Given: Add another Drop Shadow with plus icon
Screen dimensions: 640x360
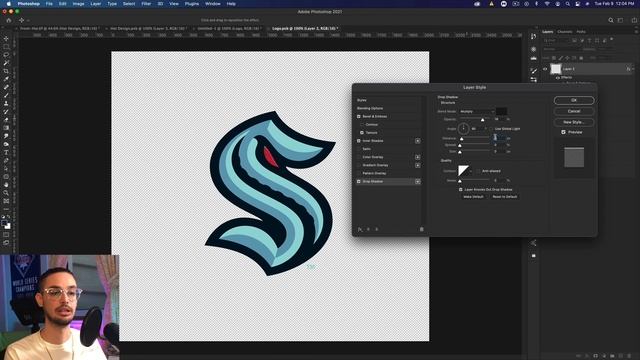Looking at the screenshot, I should 418,182.
